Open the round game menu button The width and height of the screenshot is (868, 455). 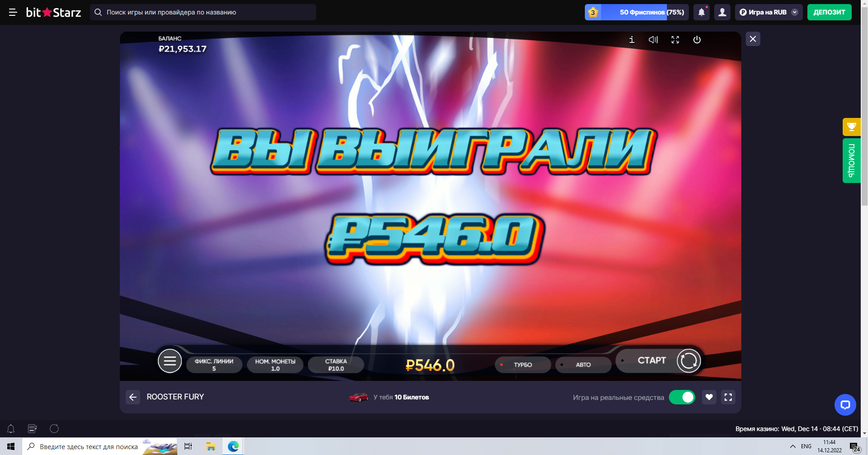pos(170,361)
